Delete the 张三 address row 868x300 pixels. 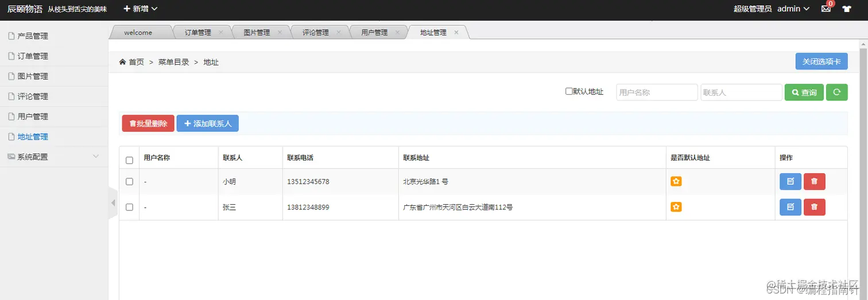tap(815, 207)
